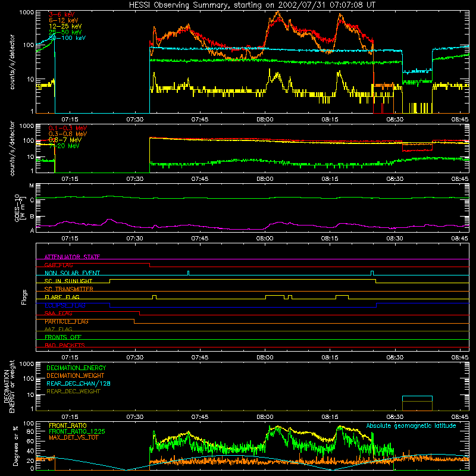
Task: Pick the cyan 50-100 keV legend label
Action: (67, 38)
